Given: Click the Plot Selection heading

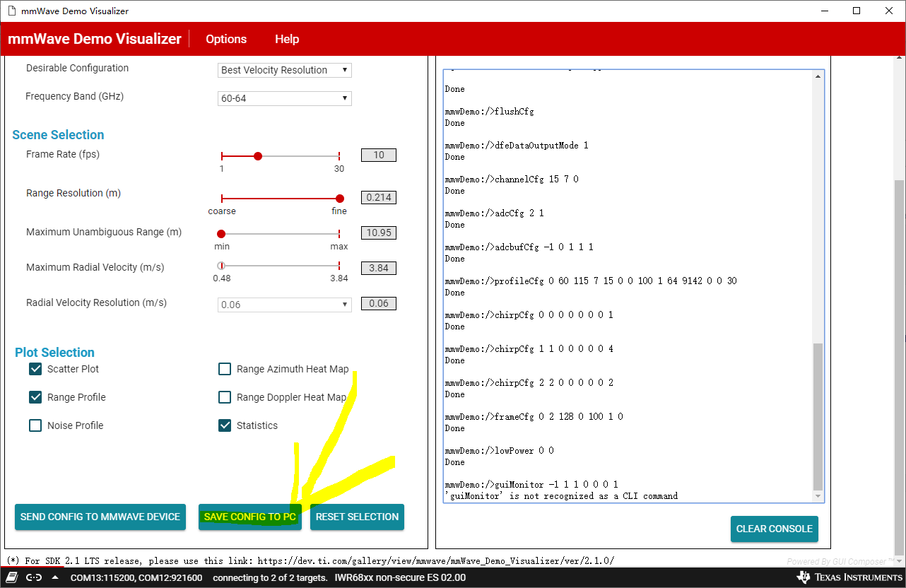Looking at the screenshot, I should point(54,353).
